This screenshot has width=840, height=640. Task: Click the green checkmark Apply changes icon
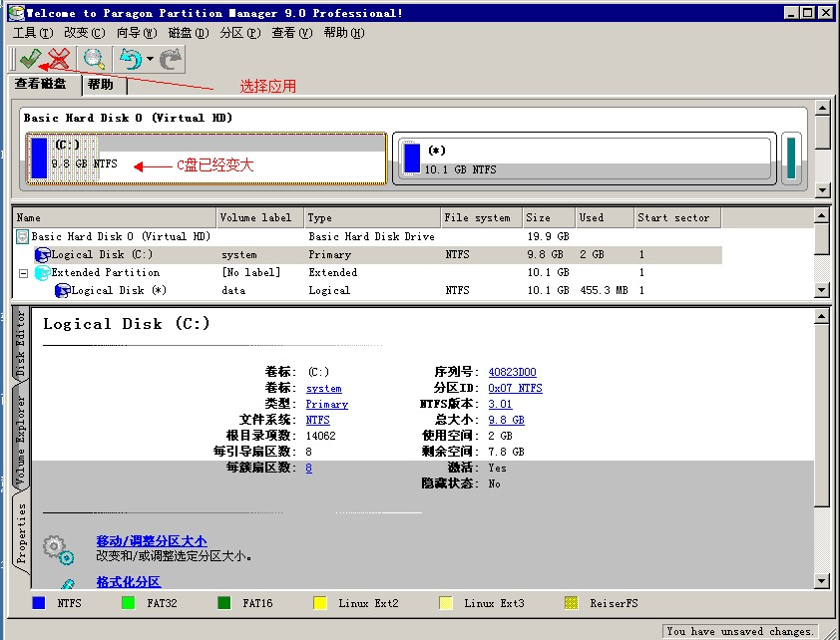[x=30, y=59]
